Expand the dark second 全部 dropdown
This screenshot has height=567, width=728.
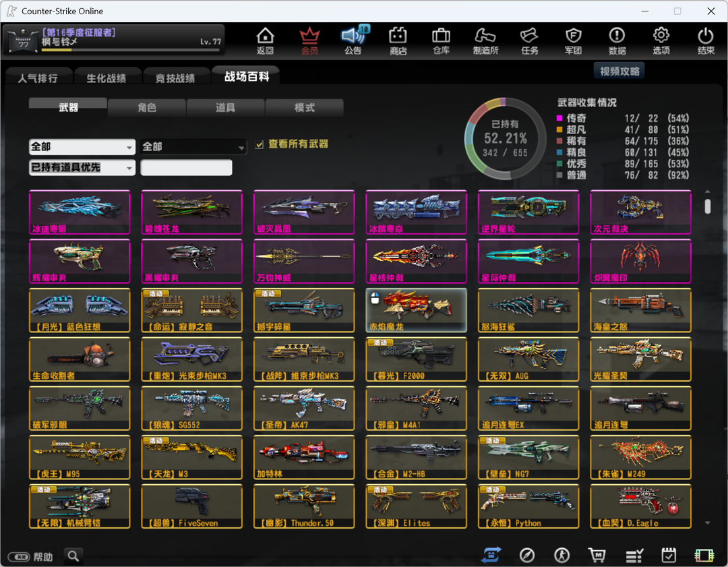[193, 147]
